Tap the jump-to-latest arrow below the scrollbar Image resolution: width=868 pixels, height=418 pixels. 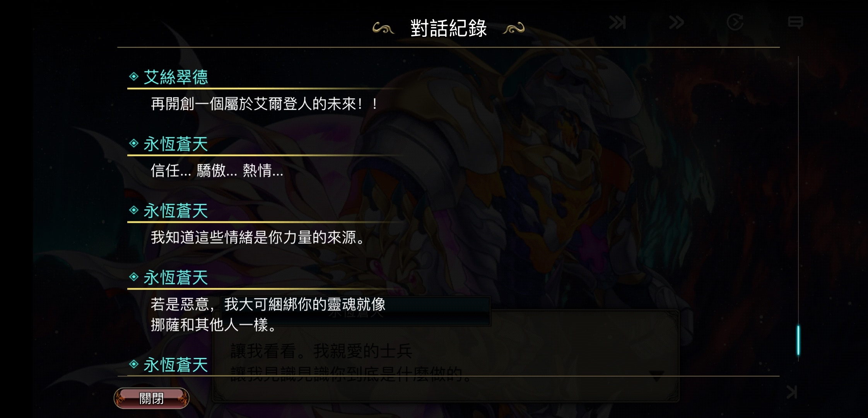pyautogui.click(x=792, y=392)
